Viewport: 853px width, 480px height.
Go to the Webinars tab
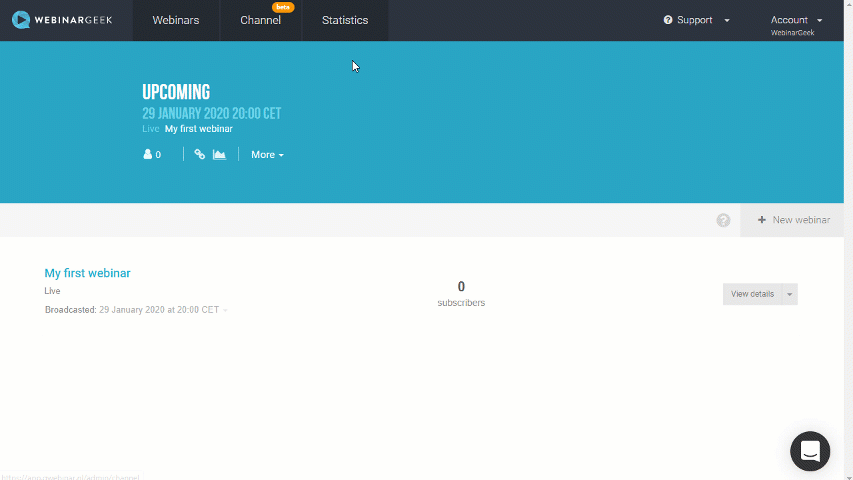click(x=175, y=20)
